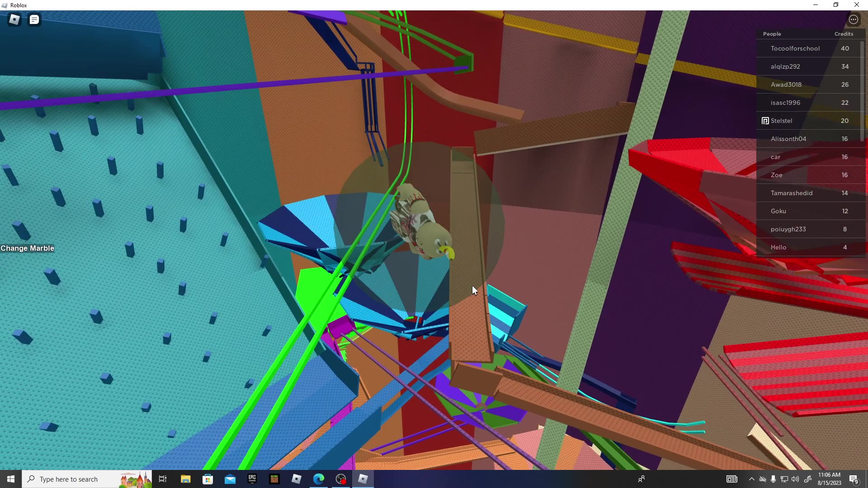Viewport: 868px width, 488px height.
Task: Open notification center with 9 notifications
Action: pyautogui.click(x=854, y=479)
